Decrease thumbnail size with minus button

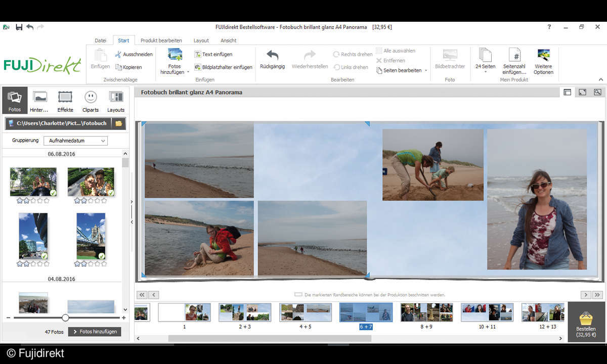(8, 317)
